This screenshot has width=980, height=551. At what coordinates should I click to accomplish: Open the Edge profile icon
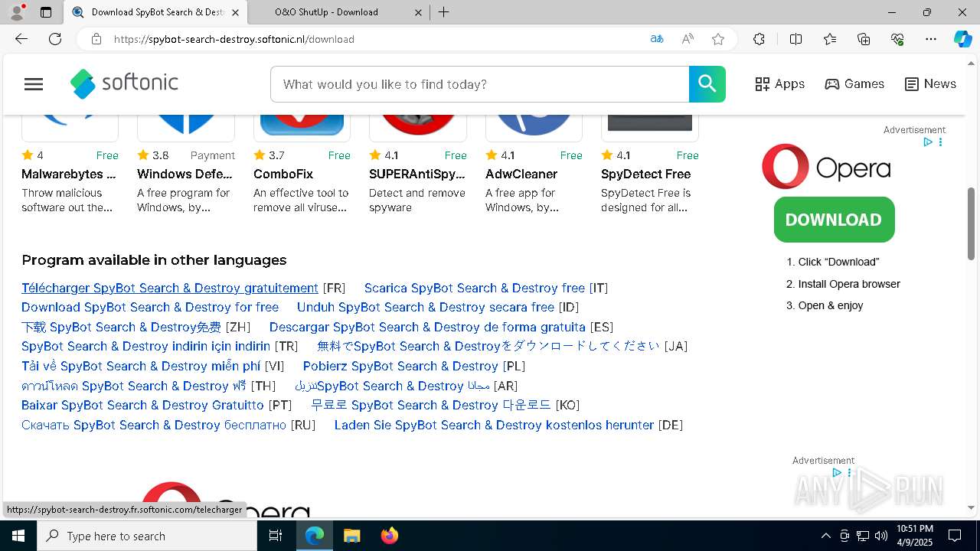pos(17,11)
